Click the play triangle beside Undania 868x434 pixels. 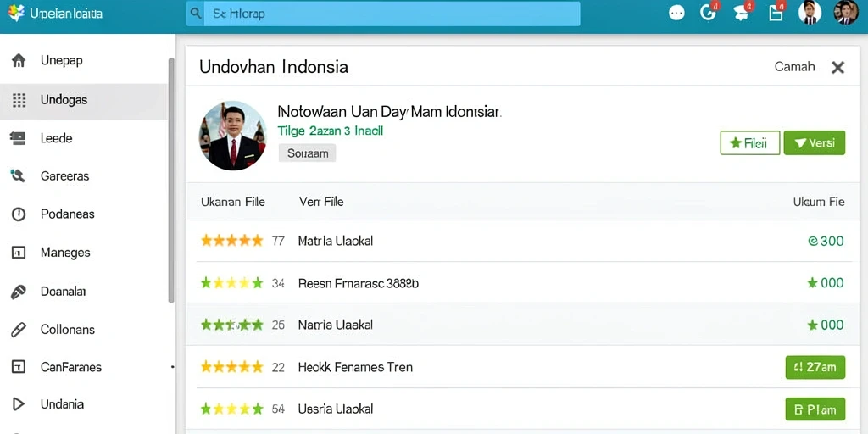tap(19, 404)
